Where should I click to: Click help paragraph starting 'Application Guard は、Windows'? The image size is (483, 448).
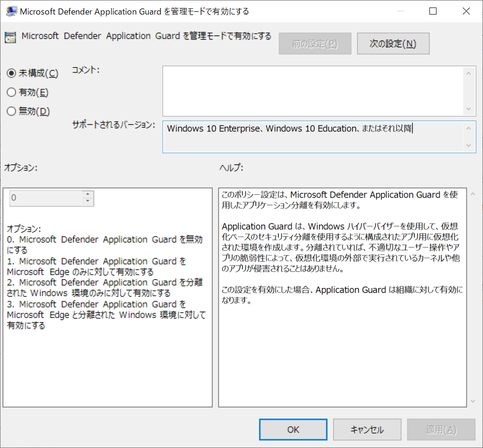coord(341,247)
